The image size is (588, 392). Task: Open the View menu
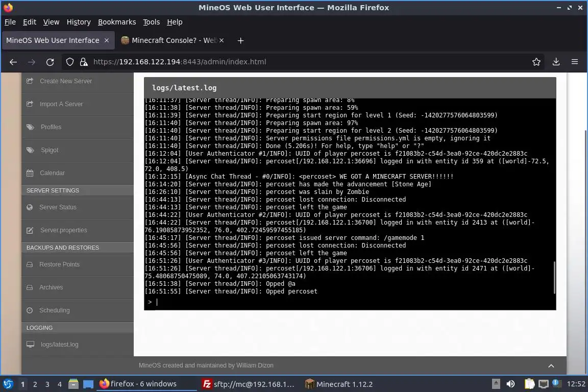52,22
